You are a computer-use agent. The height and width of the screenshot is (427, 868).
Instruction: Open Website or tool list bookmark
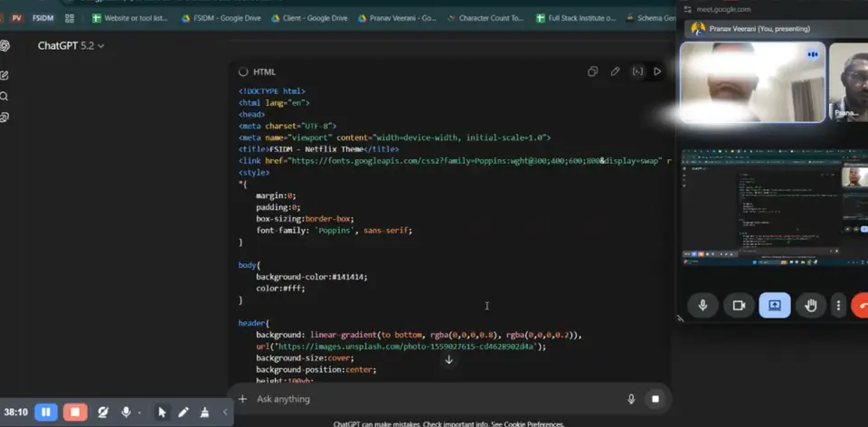click(x=130, y=18)
